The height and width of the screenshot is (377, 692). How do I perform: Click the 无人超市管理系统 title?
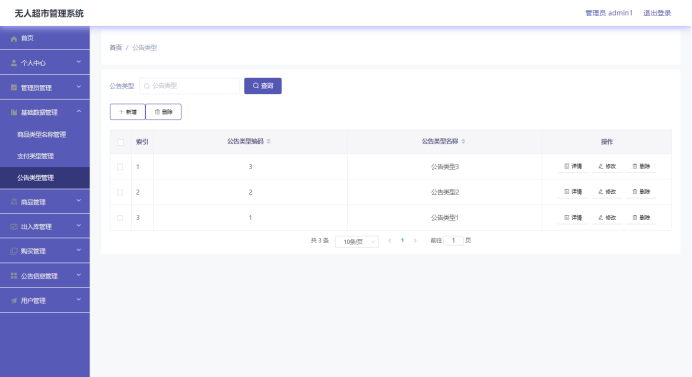click(49, 14)
